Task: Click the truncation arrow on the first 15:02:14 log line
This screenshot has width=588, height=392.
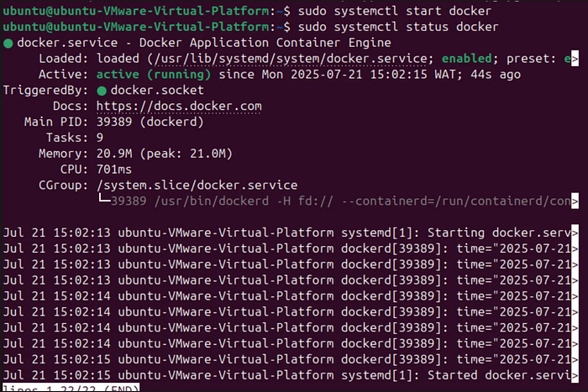Action: 575,296
